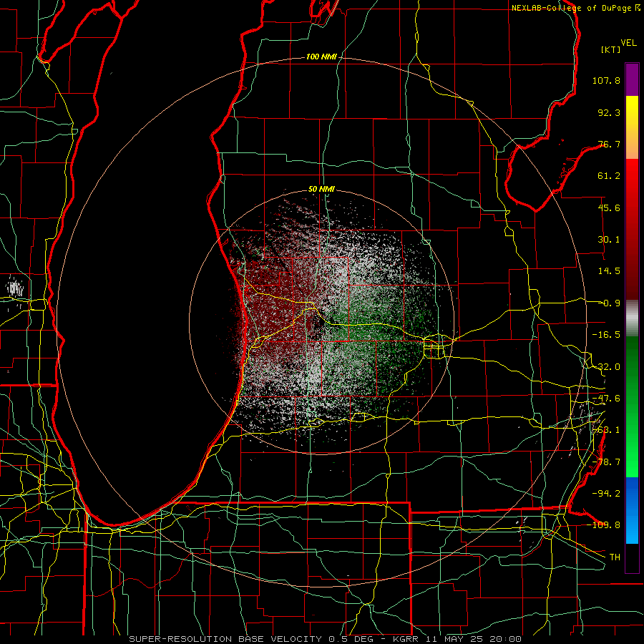Select the 14.5 scale value
644x644 pixels.
(x=609, y=271)
